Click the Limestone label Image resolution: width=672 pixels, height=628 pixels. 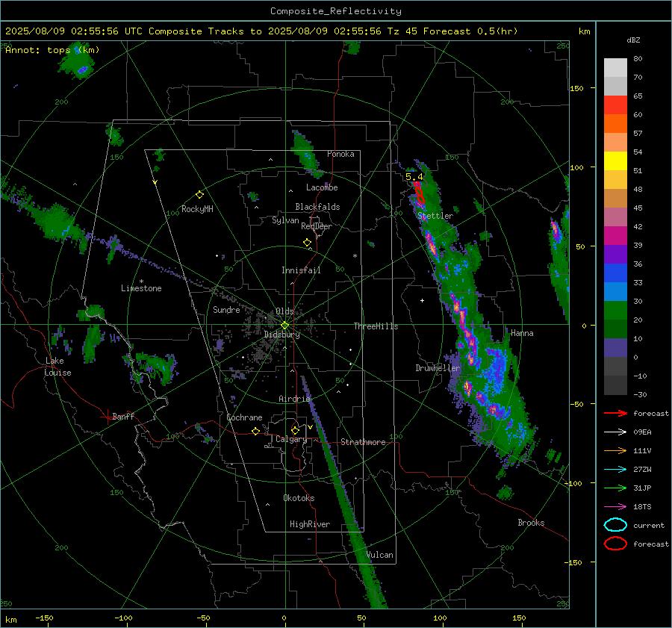tap(141, 288)
